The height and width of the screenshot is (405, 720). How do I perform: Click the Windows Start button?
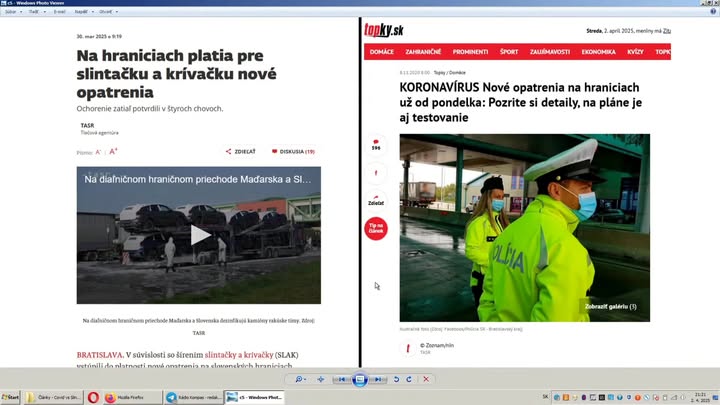coord(11,397)
